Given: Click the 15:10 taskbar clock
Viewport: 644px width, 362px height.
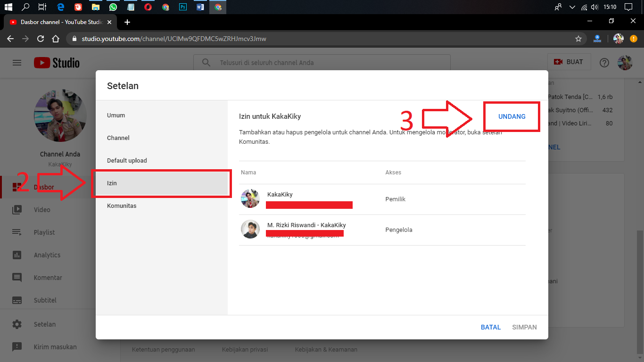Looking at the screenshot, I should click(x=610, y=7).
